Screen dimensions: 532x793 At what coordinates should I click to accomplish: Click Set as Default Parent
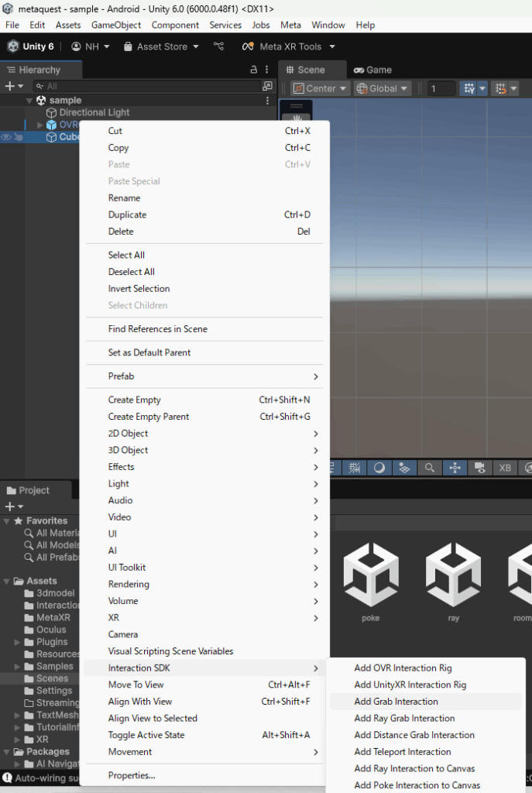(x=204, y=352)
